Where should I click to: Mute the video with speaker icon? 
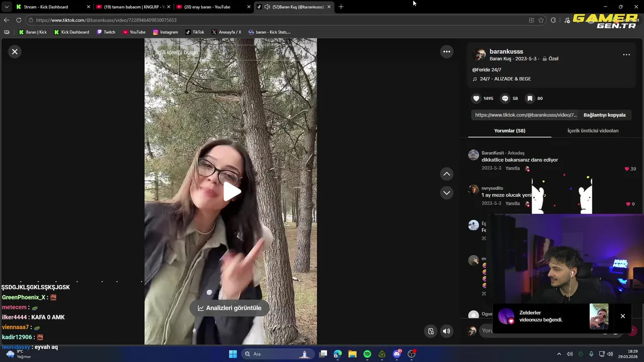click(x=446, y=331)
